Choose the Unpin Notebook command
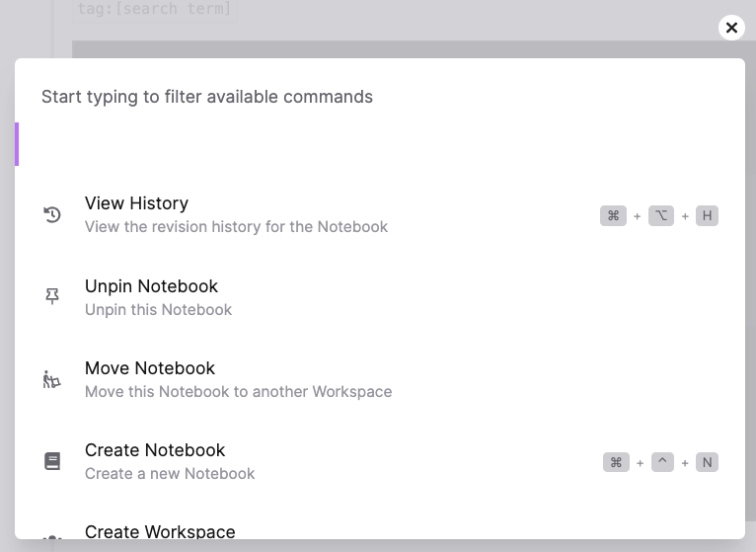The height and width of the screenshot is (552, 756). 151,286
